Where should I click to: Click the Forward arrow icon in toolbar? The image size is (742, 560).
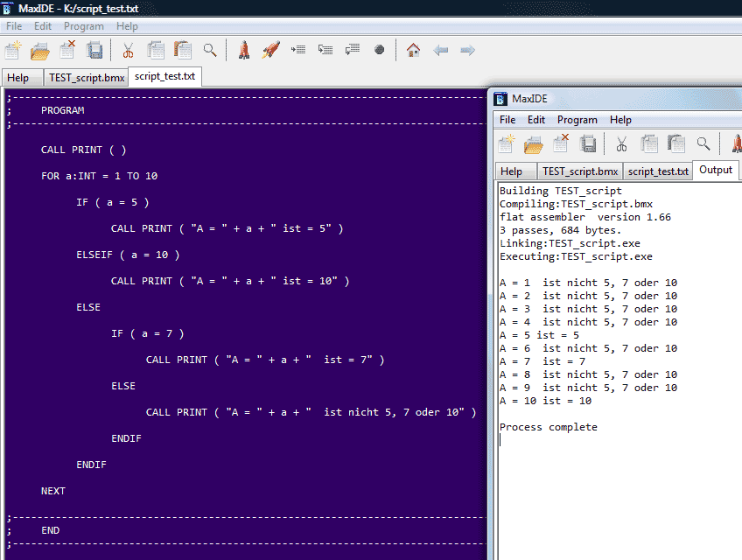coord(467,50)
